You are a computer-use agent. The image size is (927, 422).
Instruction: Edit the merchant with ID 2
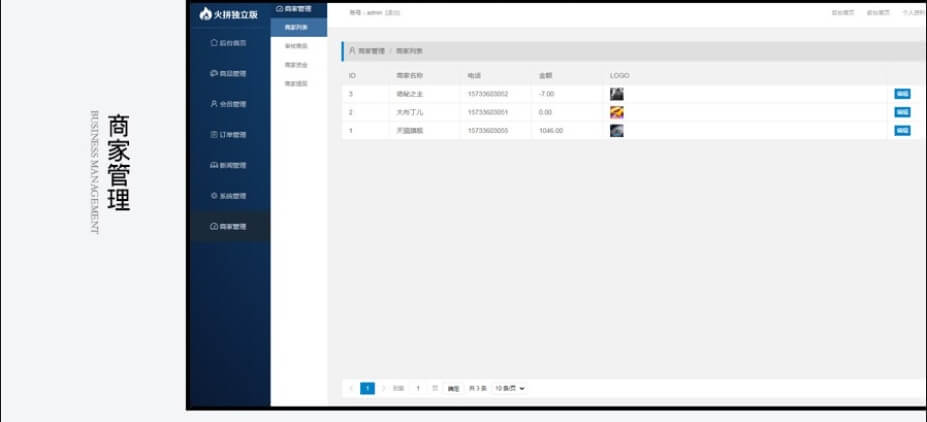point(902,112)
